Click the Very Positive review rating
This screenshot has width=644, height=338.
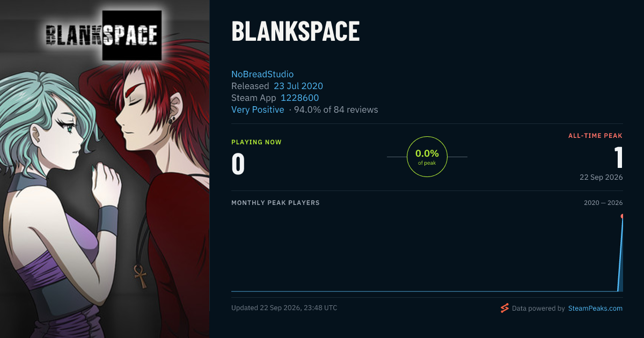tap(258, 109)
